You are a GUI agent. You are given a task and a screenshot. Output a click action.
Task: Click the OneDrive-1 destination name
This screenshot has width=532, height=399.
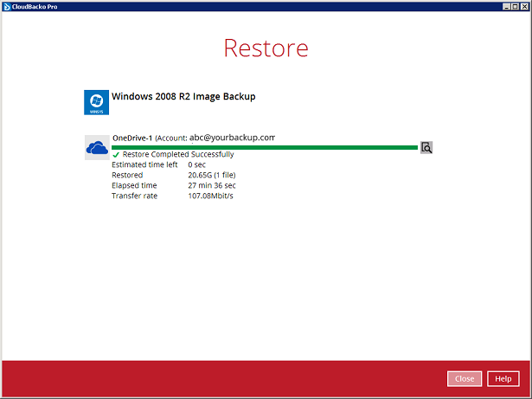click(132, 138)
